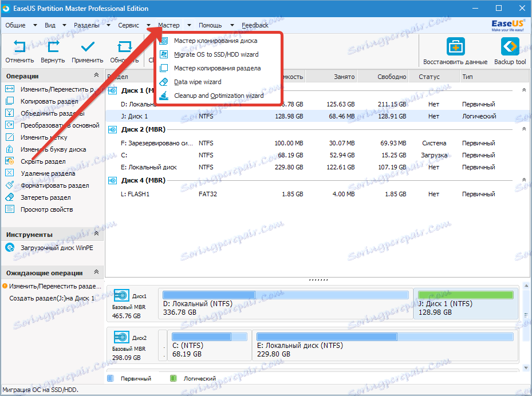Click the Сервис menu label
The width and height of the screenshot is (532, 396).
(x=129, y=25)
